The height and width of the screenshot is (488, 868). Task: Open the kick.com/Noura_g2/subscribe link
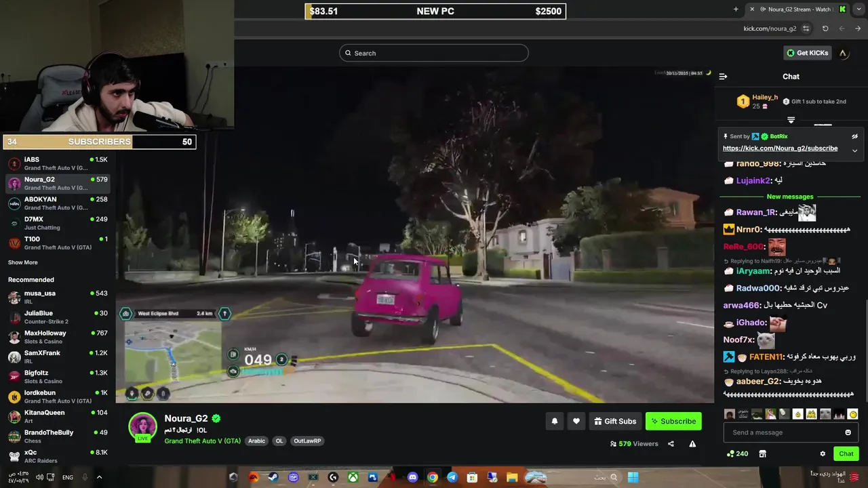point(780,148)
